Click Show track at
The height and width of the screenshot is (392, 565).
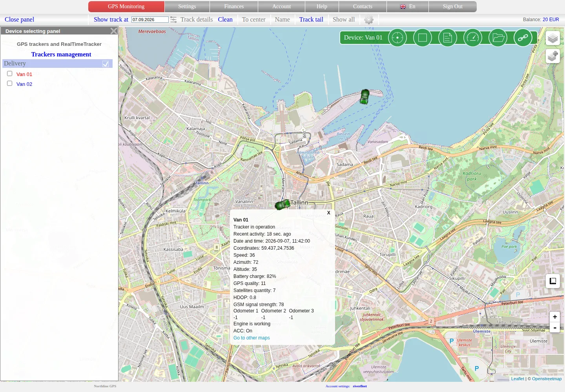click(x=111, y=20)
